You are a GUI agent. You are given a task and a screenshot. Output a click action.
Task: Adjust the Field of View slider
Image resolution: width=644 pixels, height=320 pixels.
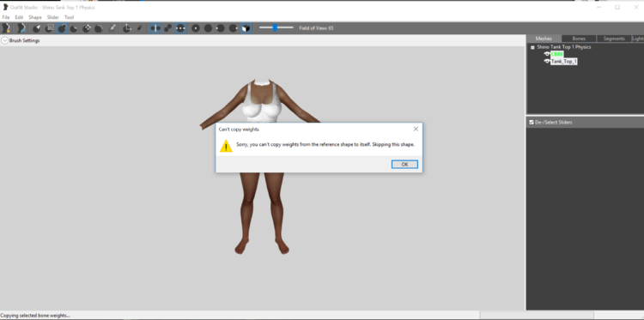coord(276,28)
